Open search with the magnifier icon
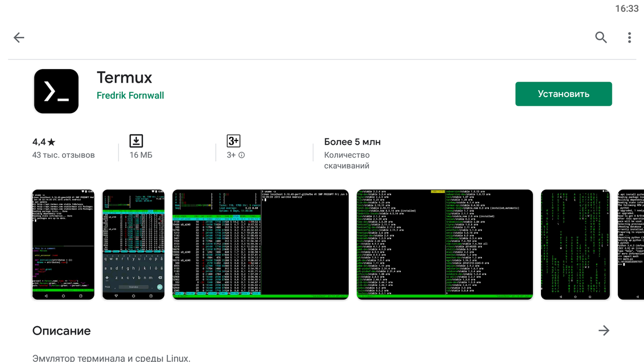 point(601,38)
